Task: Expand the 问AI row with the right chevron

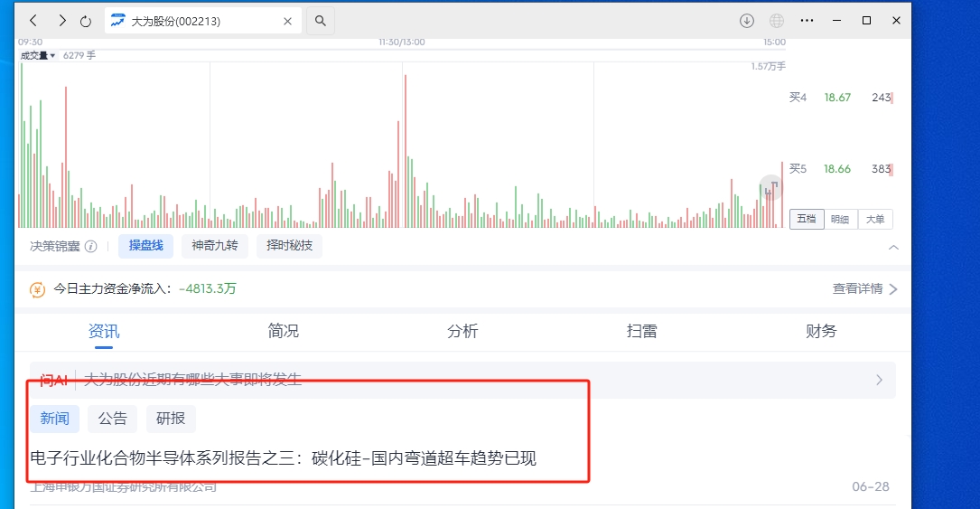Action: (x=880, y=380)
